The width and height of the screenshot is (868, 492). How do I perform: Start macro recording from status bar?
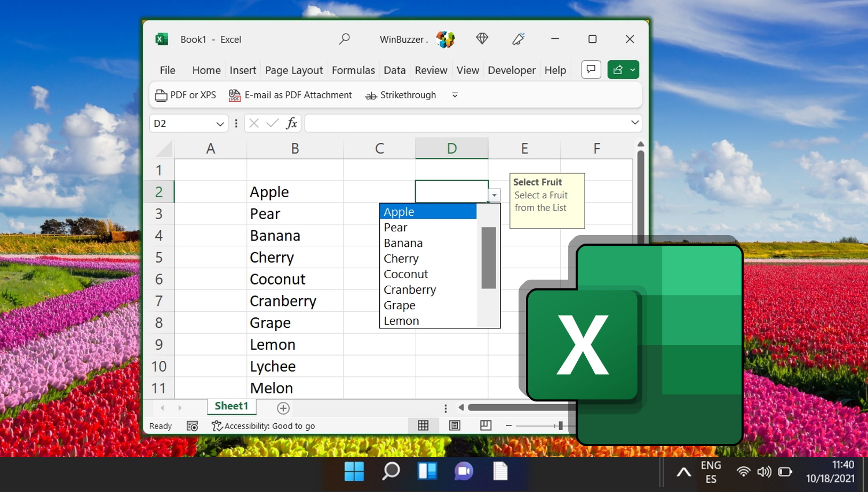tap(192, 425)
